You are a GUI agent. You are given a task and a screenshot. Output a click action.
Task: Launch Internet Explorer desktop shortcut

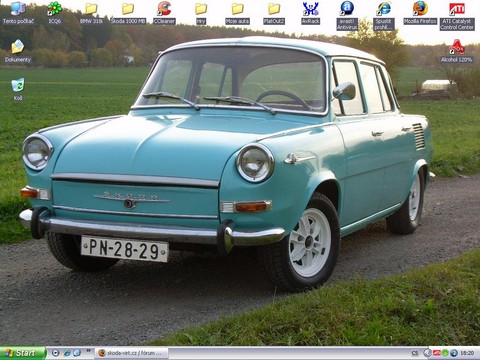(x=383, y=16)
